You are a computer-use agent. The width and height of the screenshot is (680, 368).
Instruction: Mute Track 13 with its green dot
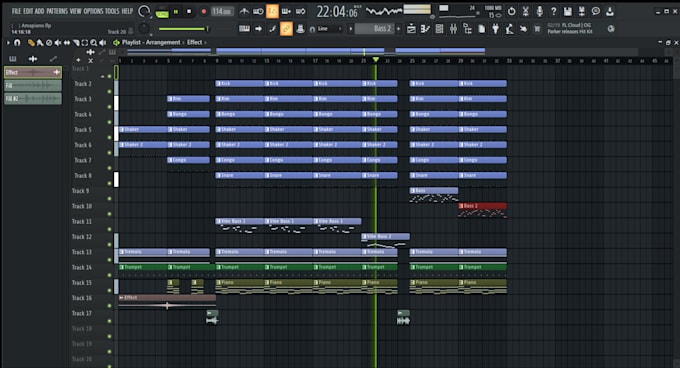coord(109,260)
